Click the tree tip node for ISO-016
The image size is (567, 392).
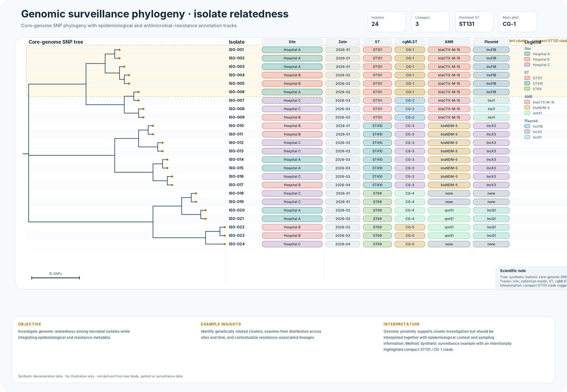(172, 176)
